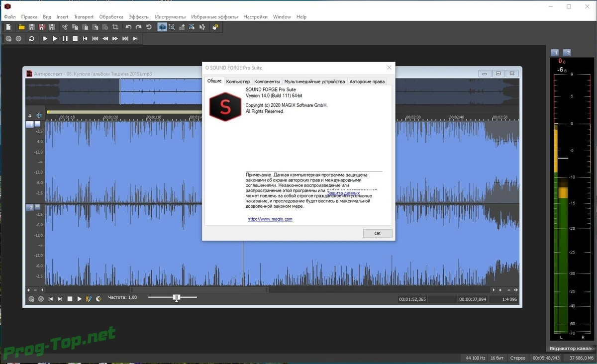Click the yellow scrub tool icon in data window

pos(89,299)
